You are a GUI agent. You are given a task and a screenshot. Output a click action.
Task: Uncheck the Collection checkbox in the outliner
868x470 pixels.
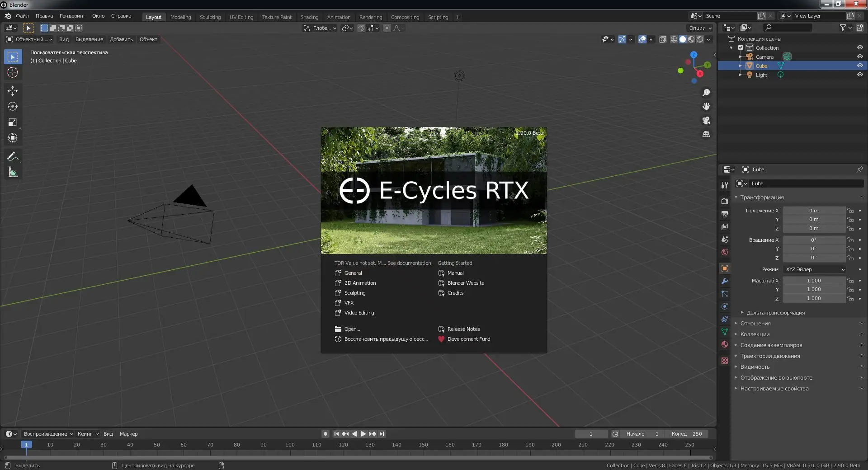[x=741, y=47]
